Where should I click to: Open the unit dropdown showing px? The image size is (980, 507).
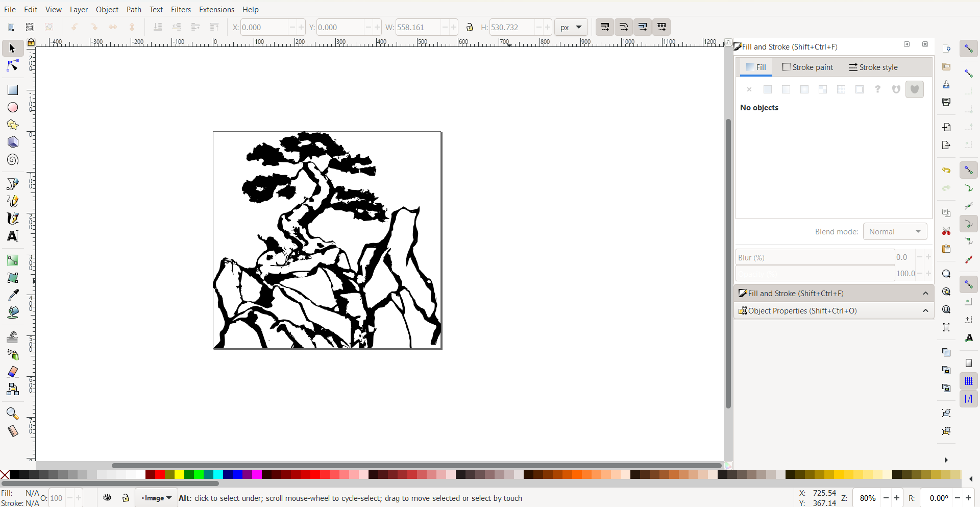click(570, 27)
